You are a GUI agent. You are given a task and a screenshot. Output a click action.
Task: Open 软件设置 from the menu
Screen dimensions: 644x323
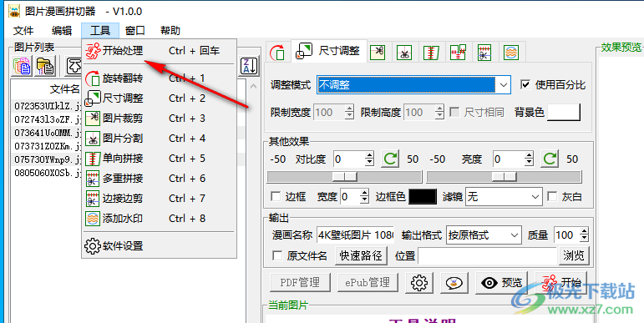(159, 246)
